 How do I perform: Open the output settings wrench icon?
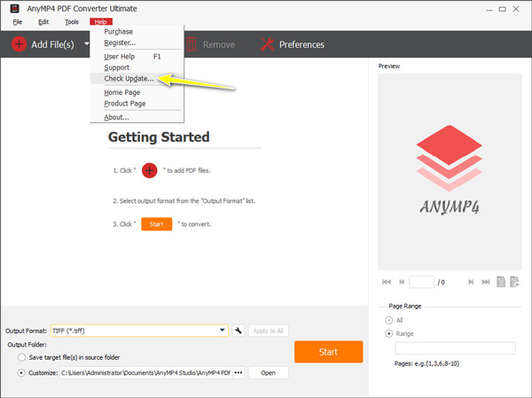[x=239, y=331]
